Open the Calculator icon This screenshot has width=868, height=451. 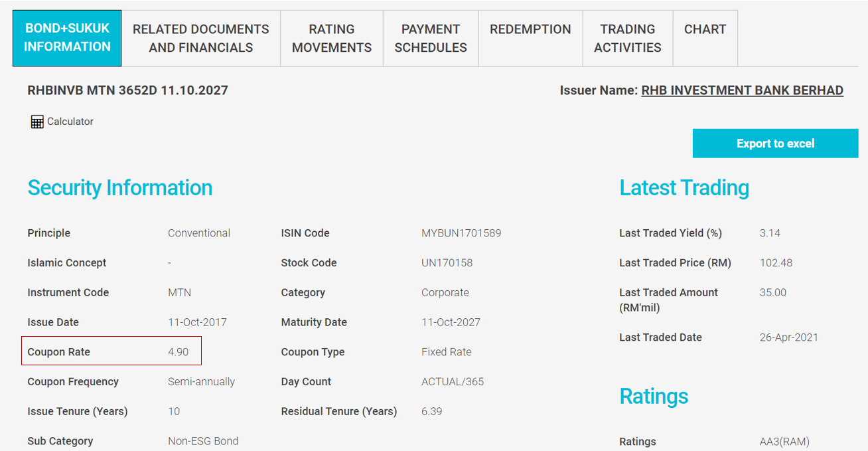(37, 122)
